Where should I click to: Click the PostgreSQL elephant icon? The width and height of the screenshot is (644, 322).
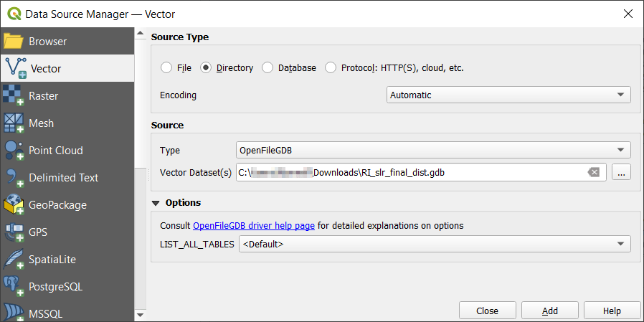[x=14, y=286]
